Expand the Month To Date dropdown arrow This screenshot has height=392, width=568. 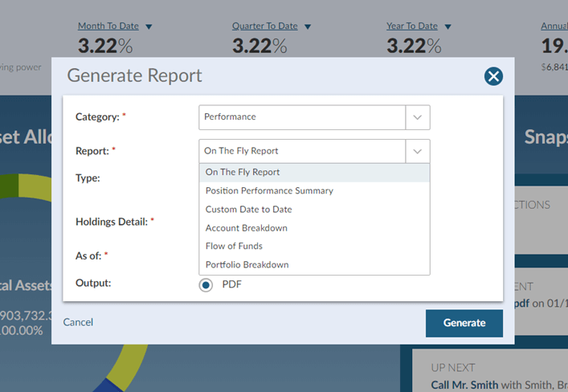(x=149, y=27)
